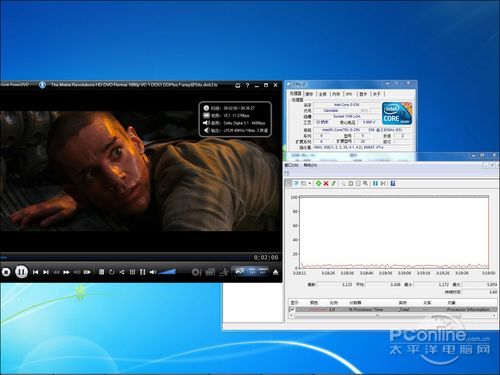Delete counter with red X icon
Image resolution: width=500 pixels, height=375 pixels.
tap(326, 183)
